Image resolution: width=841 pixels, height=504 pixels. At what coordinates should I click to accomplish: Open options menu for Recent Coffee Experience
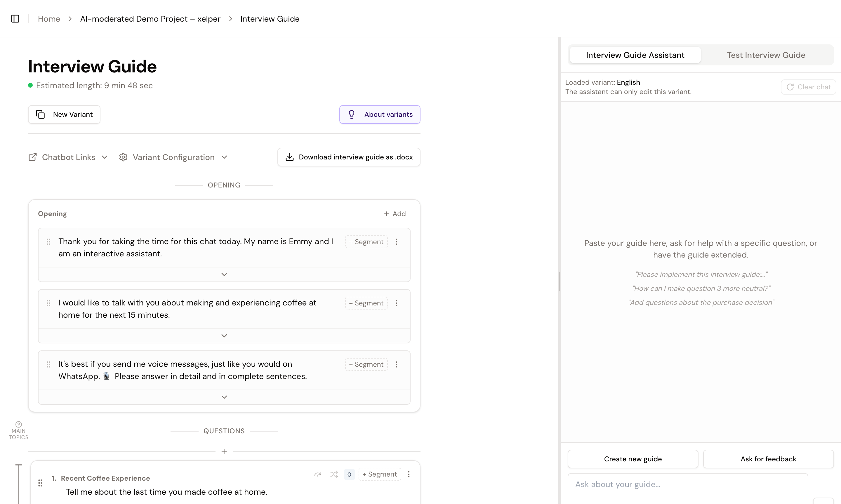point(409,474)
